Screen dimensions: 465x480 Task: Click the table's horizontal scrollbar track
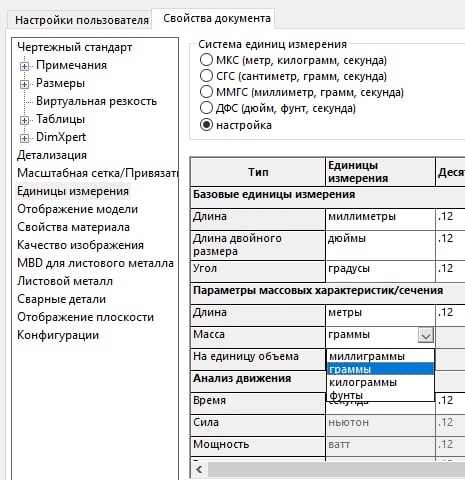point(336,470)
